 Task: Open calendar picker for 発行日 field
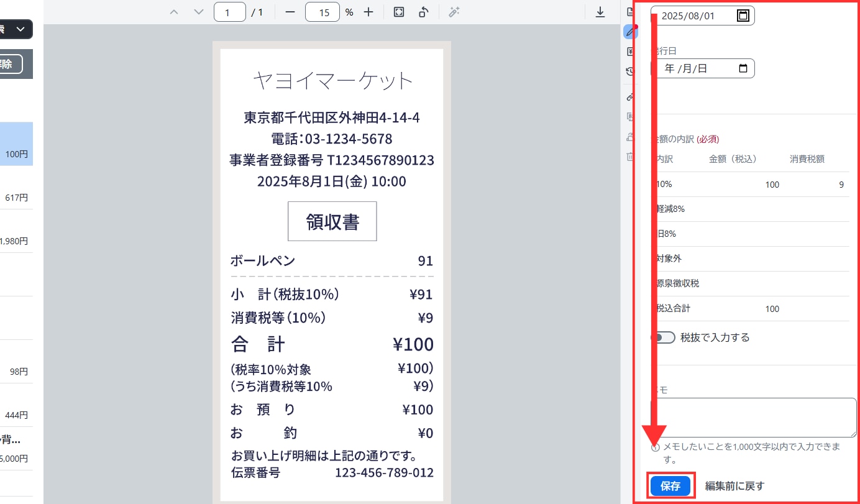743,68
